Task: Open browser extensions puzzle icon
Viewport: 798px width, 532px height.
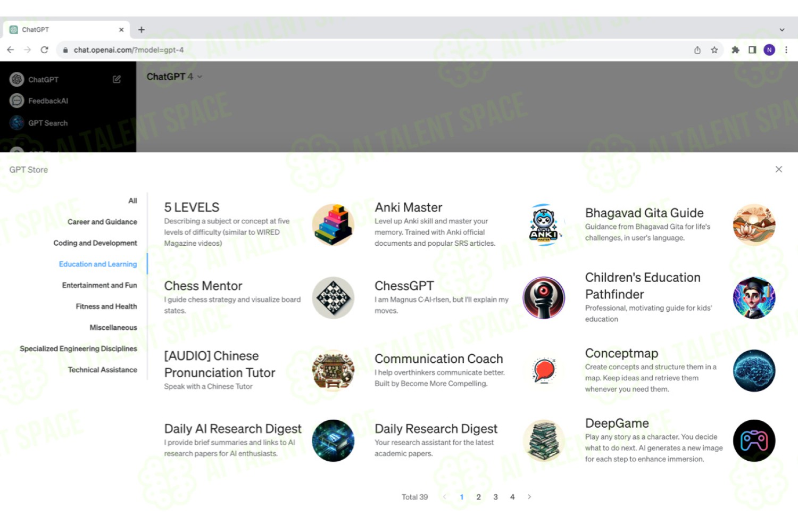Action: pos(735,50)
